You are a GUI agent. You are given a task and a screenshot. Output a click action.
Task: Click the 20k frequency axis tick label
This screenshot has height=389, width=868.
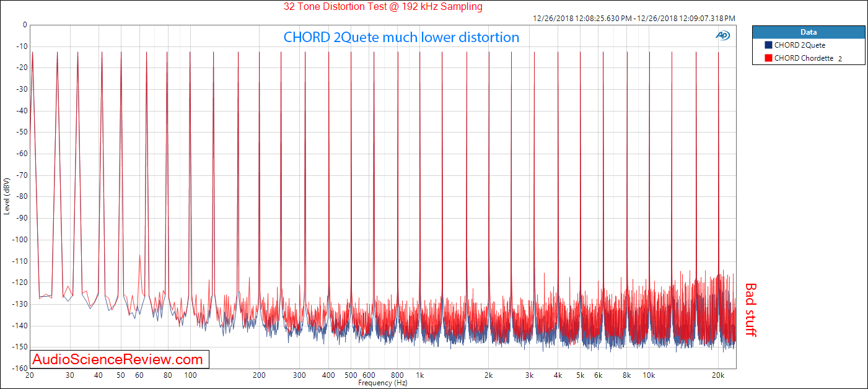[x=718, y=375]
